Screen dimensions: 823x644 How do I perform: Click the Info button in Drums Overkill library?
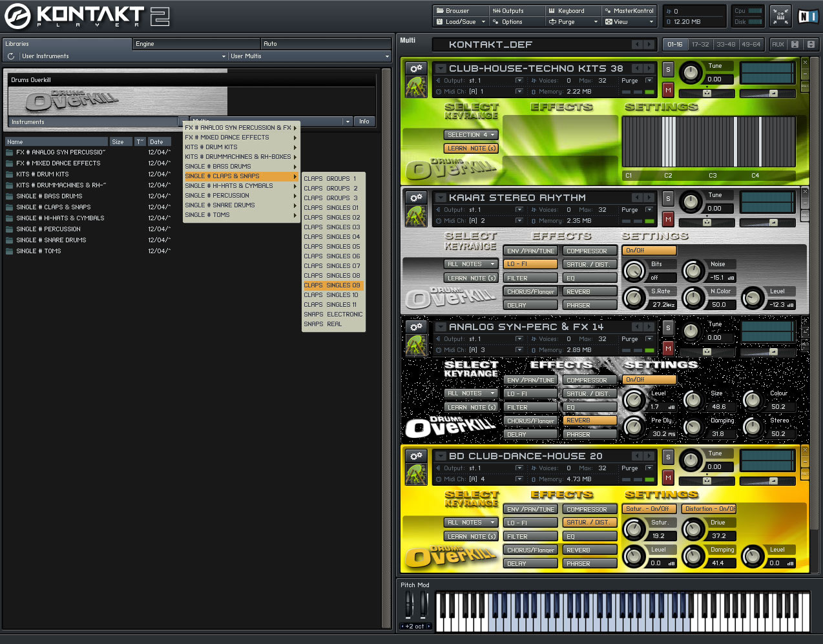(364, 121)
